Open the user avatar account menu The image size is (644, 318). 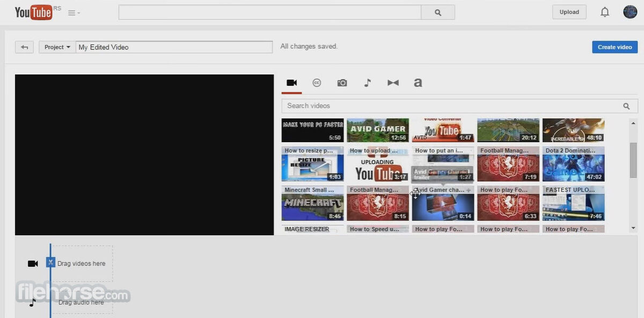coord(630,12)
